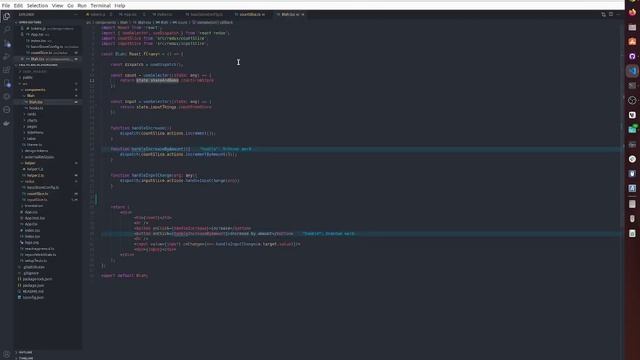The width and height of the screenshot is (640, 360).
Task: Expand the charts folder
Action: (32, 120)
